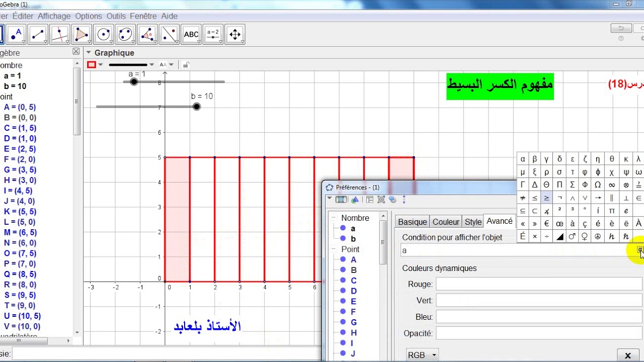
Task: Close the Algebra panel with X
Action: point(76,51)
